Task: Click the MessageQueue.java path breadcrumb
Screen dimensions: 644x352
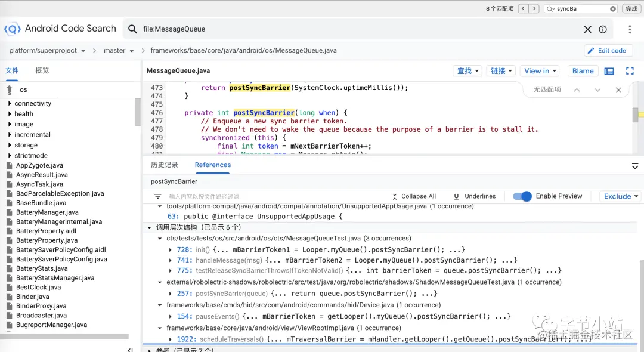Action: (x=243, y=51)
